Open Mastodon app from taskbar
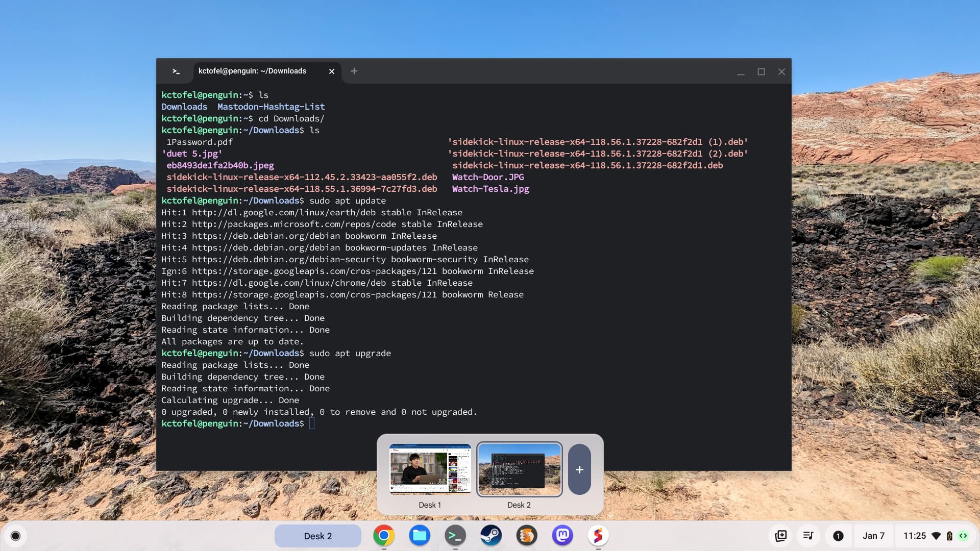This screenshot has height=551, width=980. 562,536
